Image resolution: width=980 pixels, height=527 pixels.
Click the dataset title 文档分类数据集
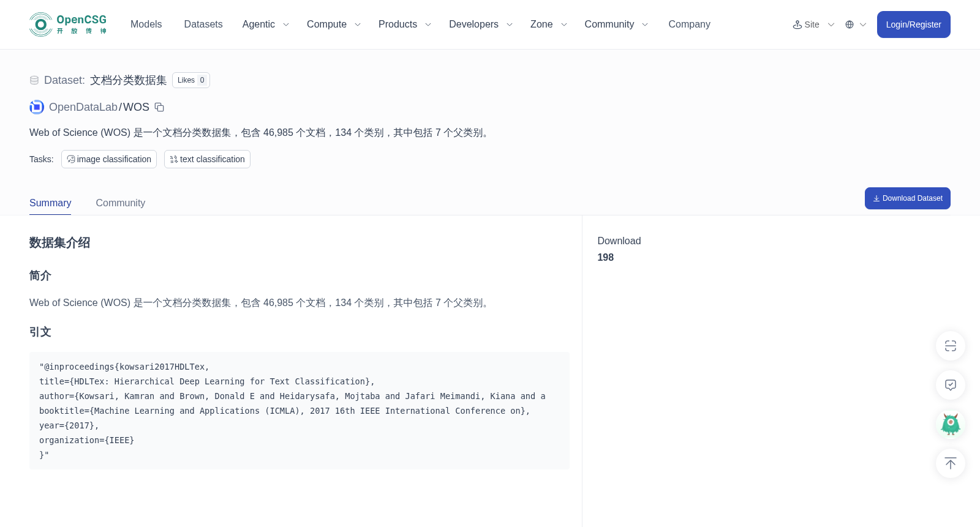129,80
